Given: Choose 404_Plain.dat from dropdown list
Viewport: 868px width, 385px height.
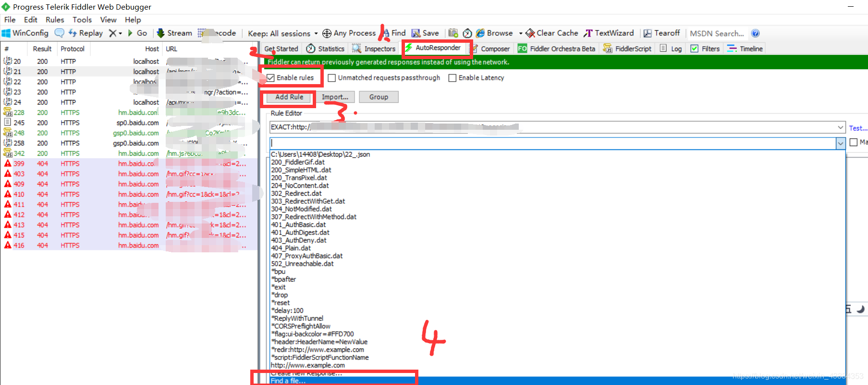Looking at the screenshot, I should coord(291,248).
